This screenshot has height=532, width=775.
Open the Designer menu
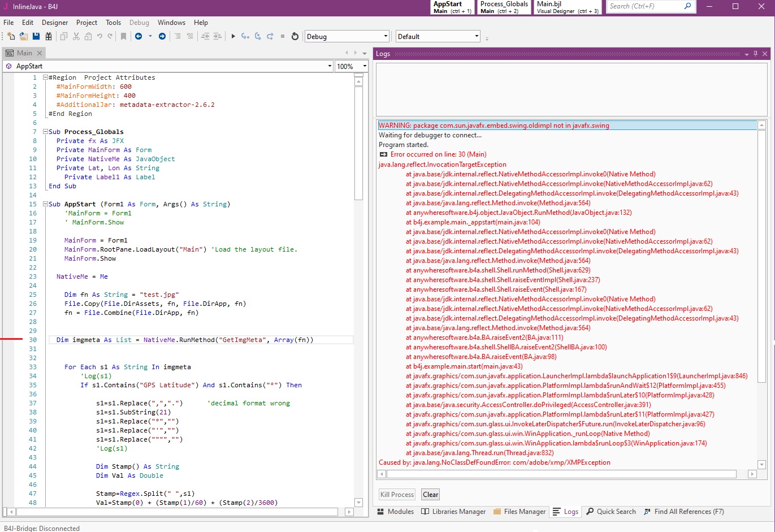[x=55, y=23]
